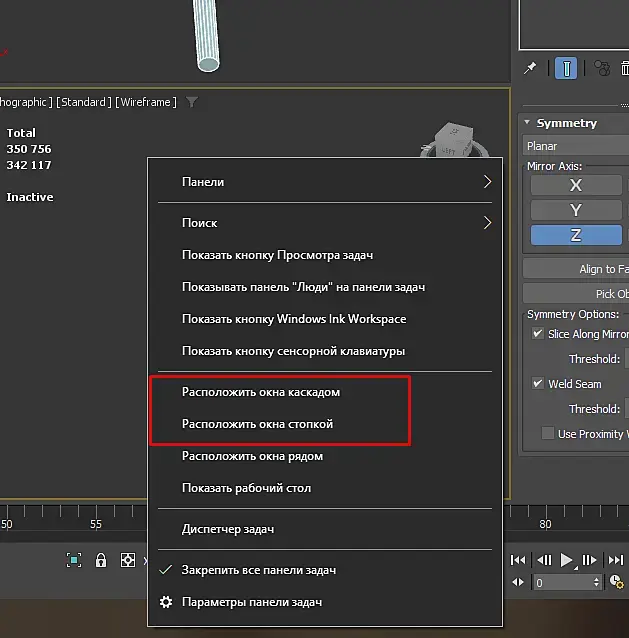Open the Planar type dropdown
The width and height of the screenshot is (629, 638).
click(576, 146)
